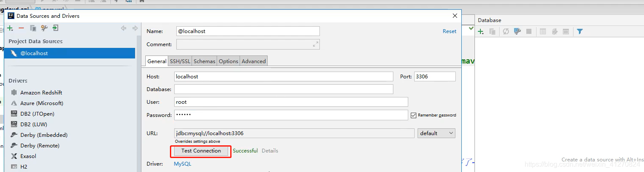
Task: Switch to the Schemas tab
Action: [204, 61]
